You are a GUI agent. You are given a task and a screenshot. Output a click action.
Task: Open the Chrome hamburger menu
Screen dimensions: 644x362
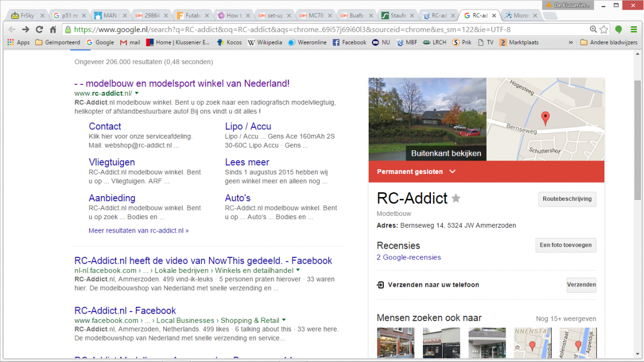pyautogui.click(x=633, y=30)
